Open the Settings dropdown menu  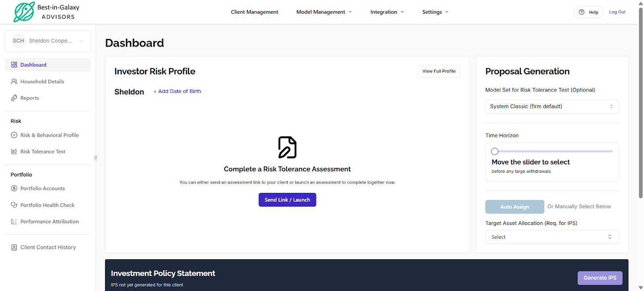pos(435,12)
